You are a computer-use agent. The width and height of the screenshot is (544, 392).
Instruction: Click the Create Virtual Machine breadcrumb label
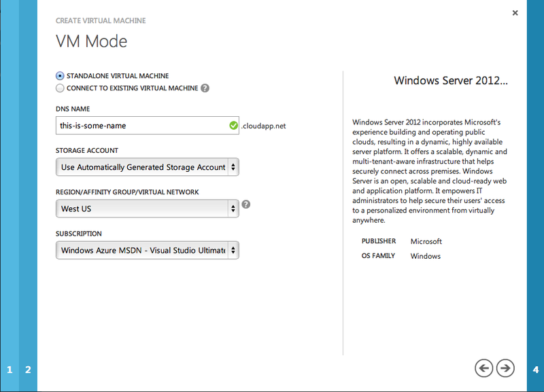100,20
